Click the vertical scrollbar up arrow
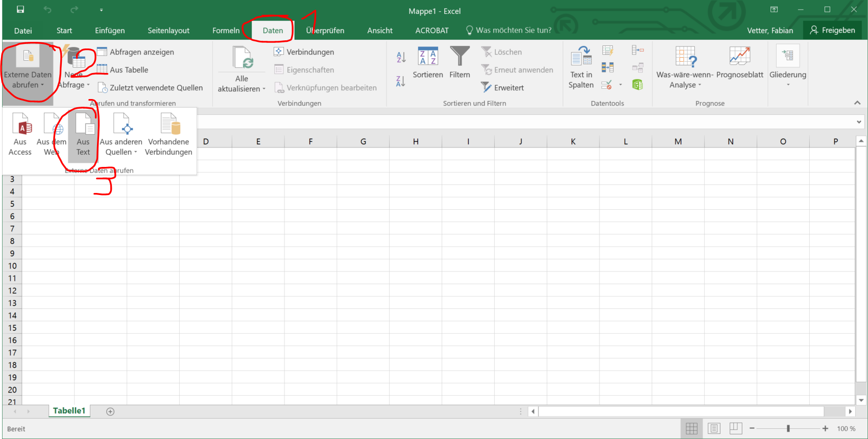 pos(861,141)
